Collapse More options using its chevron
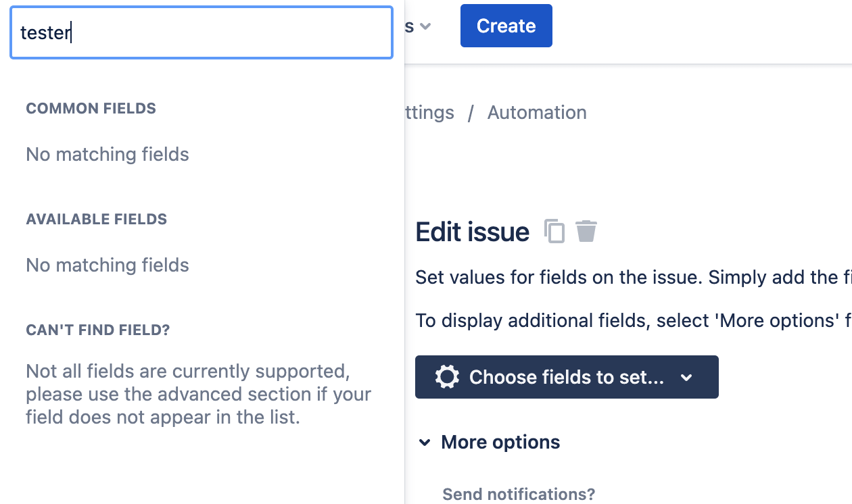The height and width of the screenshot is (504, 852). (x=425, y=443)
